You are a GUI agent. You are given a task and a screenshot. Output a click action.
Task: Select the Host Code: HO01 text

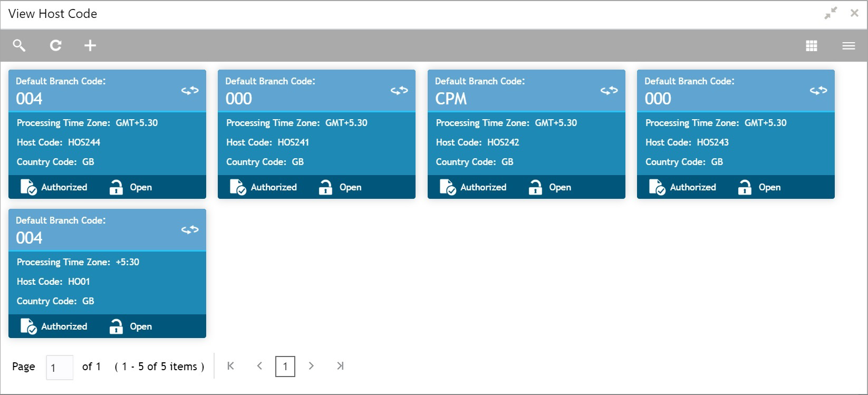point(53,282)
